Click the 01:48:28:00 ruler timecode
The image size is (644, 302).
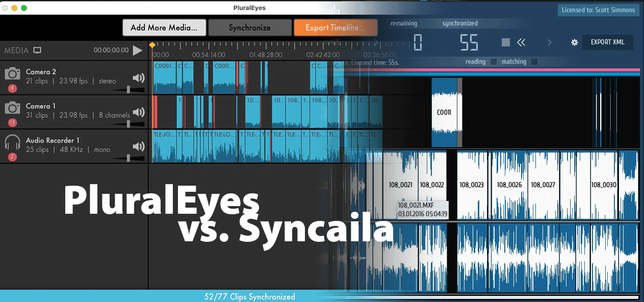coord(266,55)
